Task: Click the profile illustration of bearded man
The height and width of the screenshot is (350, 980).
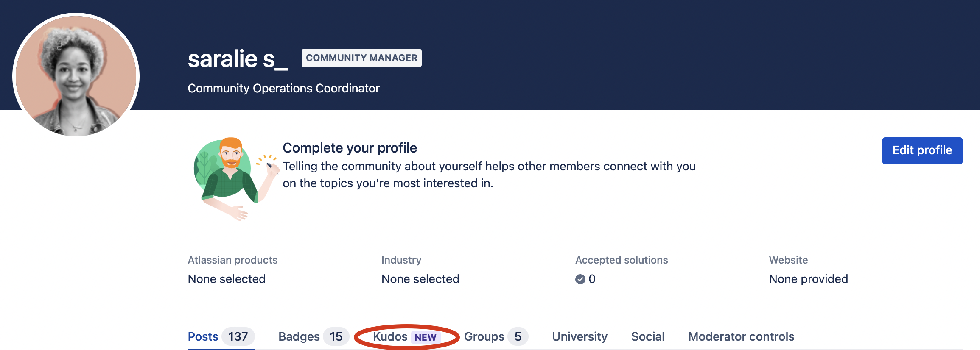Action: point(236,179)
